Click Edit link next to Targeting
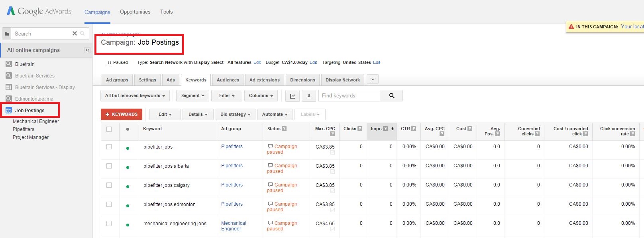This screenshot has height=238, width=644. 377,62
